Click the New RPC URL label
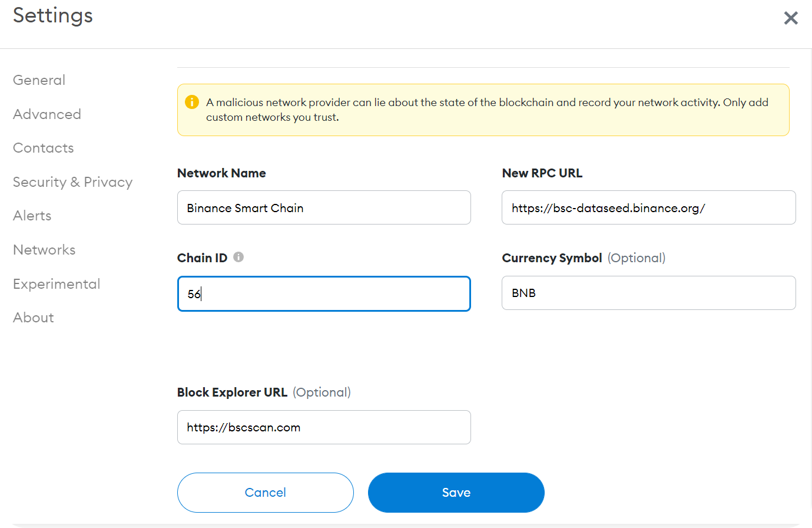This screenshot has width=812, height=528. click(x=542, y=173)
